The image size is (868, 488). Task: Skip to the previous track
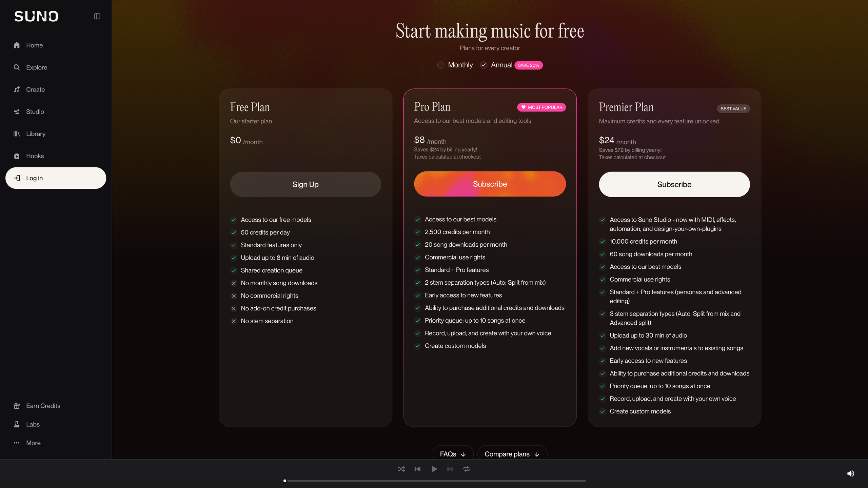click(417, 469)
